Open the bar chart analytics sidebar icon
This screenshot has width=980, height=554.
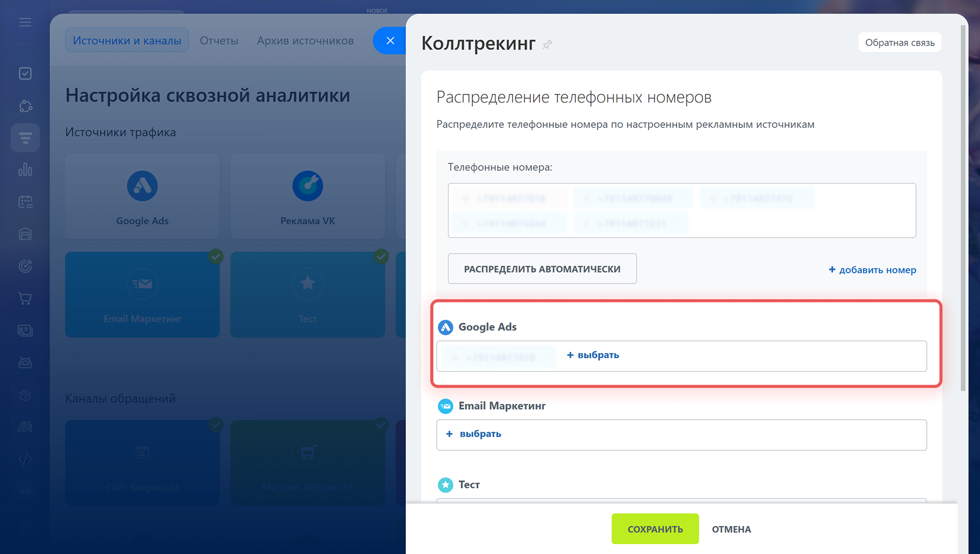(x=25, y=169)
